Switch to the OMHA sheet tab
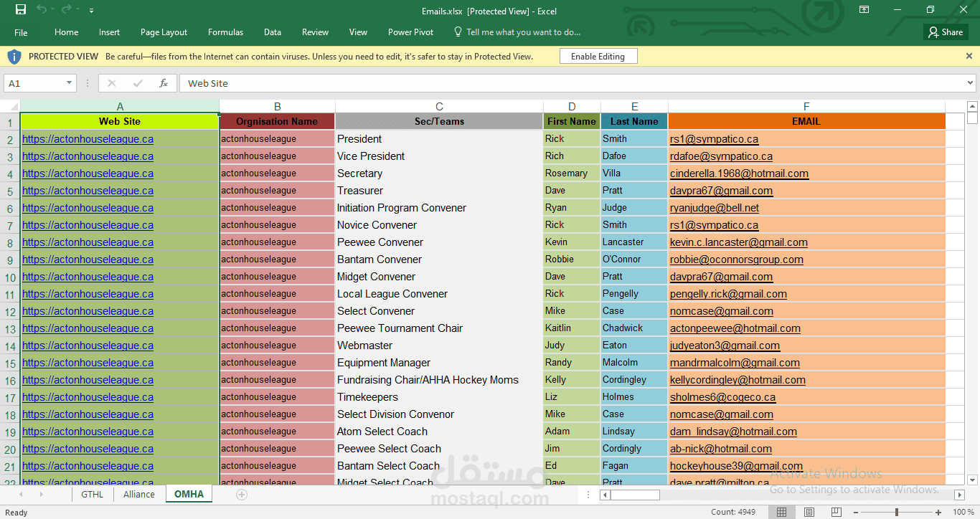The width and height of the screenshot is (980, 519). coord(188,494)
